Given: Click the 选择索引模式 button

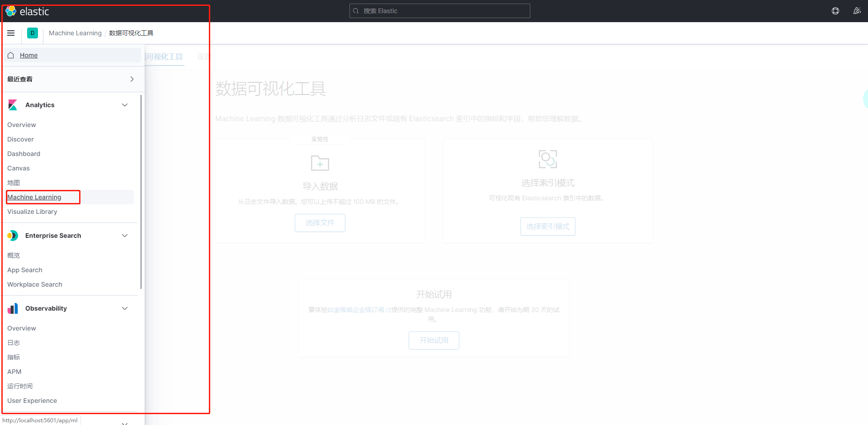Looking at the screenshot, I should click(548, 227).
